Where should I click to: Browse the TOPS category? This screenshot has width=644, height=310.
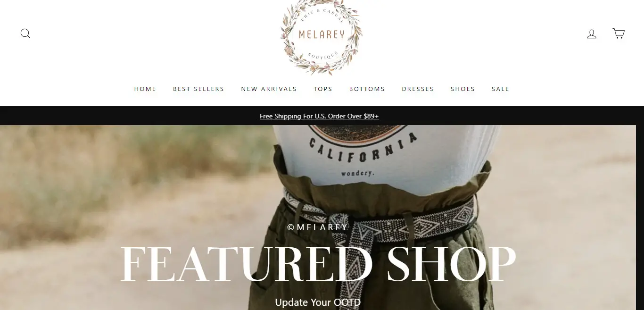(323, 89)
